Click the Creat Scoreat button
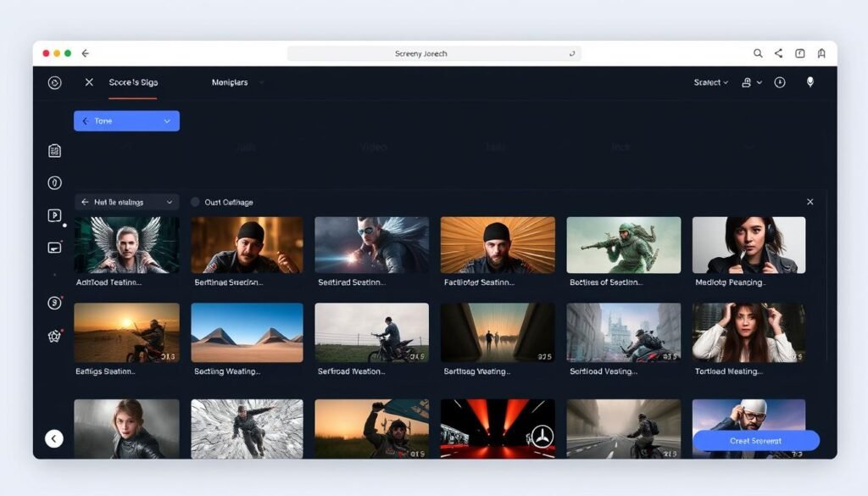868x496 pixels. pyautogui.click(x=754, y=440)
